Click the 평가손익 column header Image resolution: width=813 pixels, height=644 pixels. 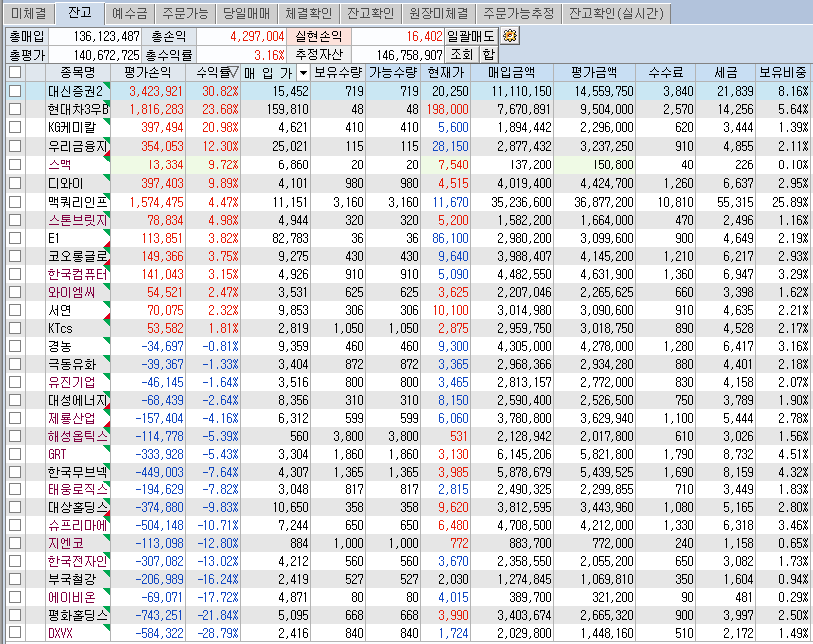(148, 72)
